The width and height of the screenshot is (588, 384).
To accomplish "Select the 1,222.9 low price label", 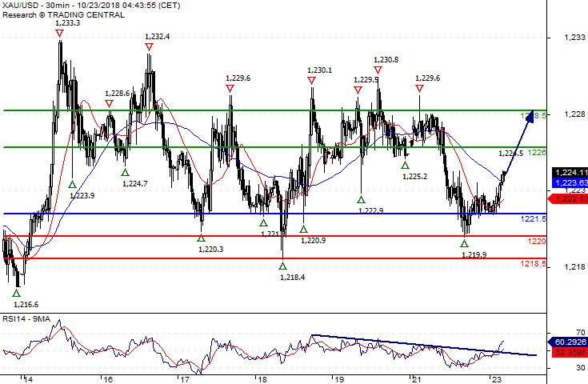I will point(371,210).
